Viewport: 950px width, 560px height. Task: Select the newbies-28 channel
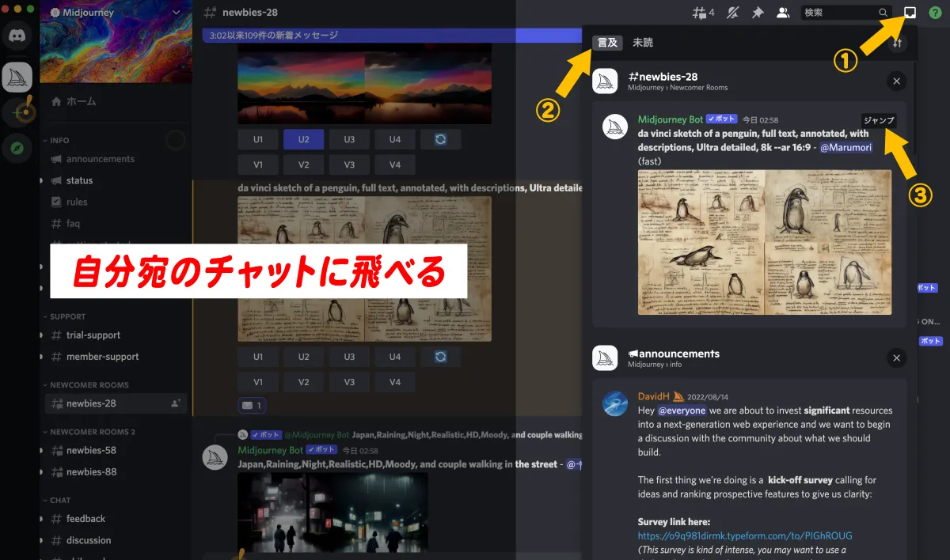[x=116, y=403]
